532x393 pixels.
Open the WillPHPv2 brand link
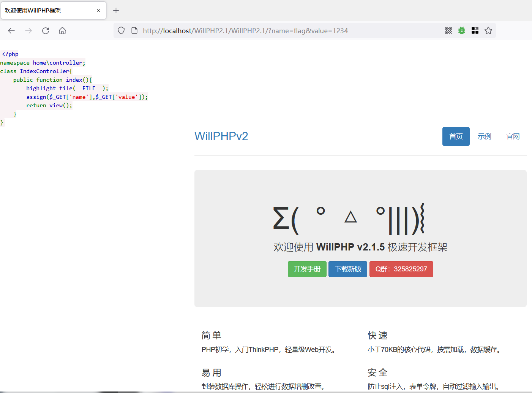click(221, 136)
